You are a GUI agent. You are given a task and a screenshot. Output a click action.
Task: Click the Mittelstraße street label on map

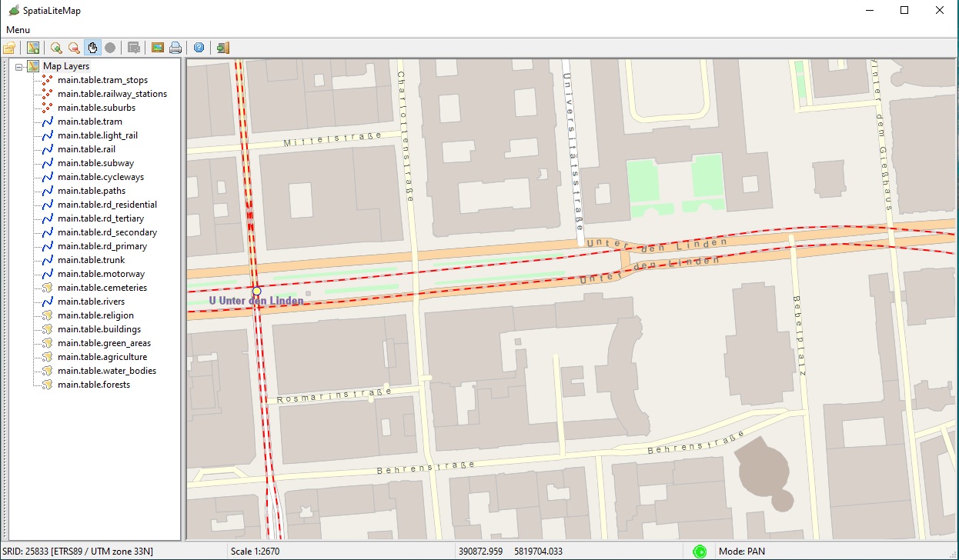pos(332,139)
